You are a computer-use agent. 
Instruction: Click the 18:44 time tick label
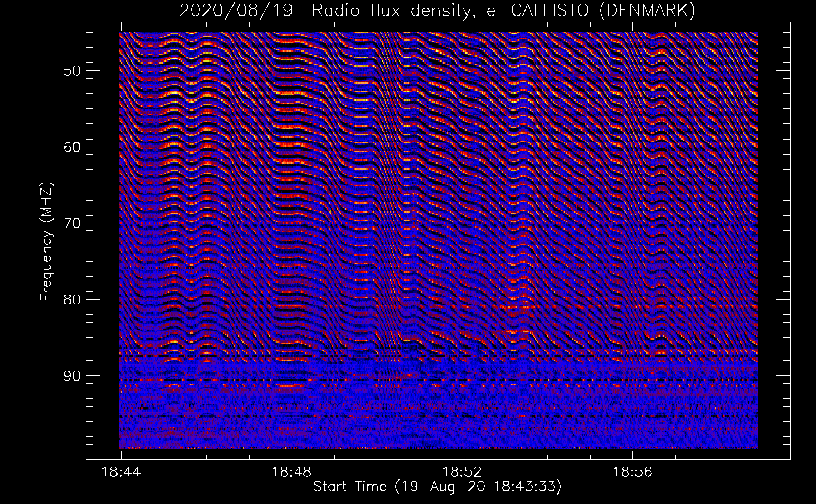121,472
